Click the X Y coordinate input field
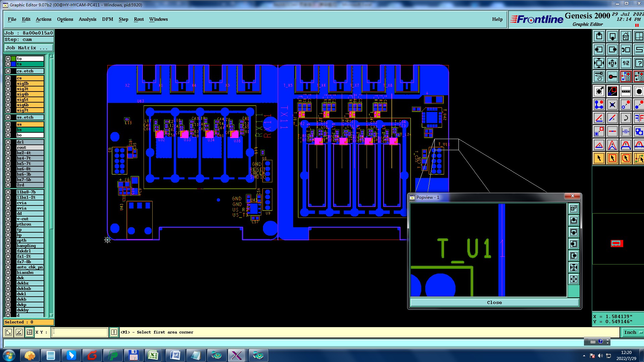This screenshot has width=644, height=362. point(79,332)
